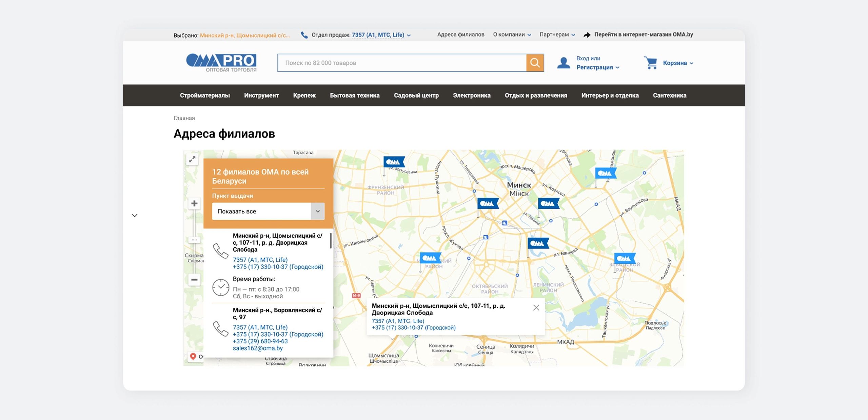Go to OMA.by online store link
This screenshot has height=420, width=868.
point(643,35)
